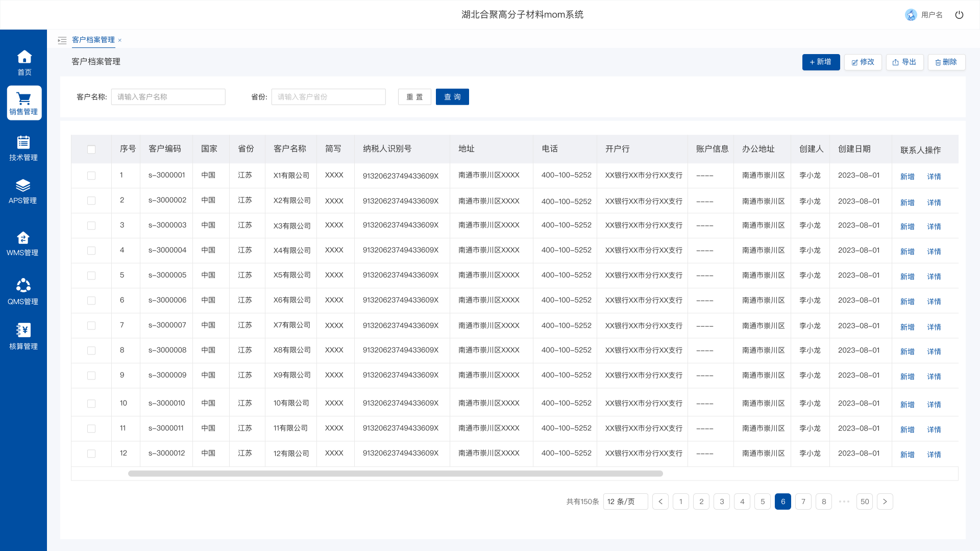Toggle the select-all header checkbox
980x551 pixels.
click(x=91, y=149)
